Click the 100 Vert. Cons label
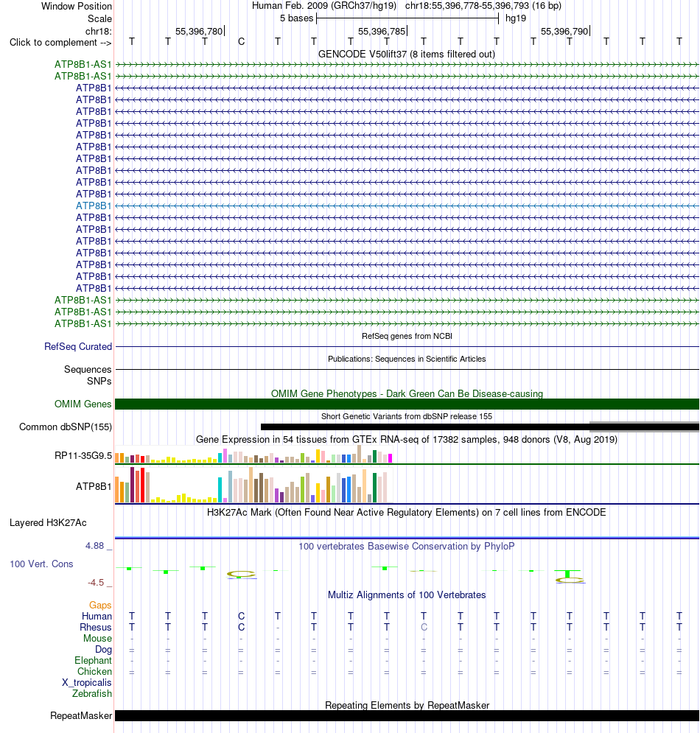The width and height of the screenshot is (700, 733). [41, 564]
